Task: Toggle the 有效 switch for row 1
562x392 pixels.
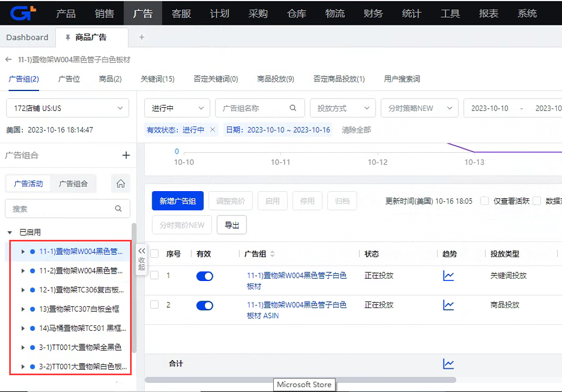Action: coord(204,276)
